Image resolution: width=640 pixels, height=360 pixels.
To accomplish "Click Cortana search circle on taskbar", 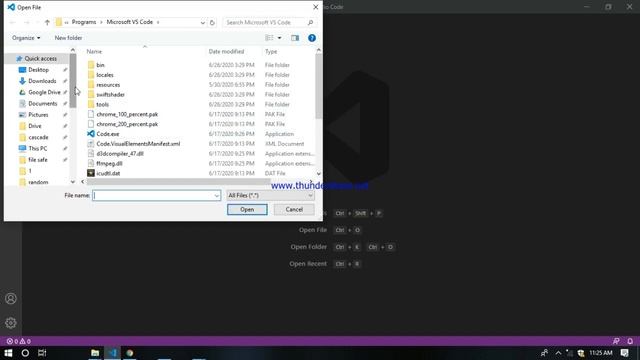I will tap(25, 353).
